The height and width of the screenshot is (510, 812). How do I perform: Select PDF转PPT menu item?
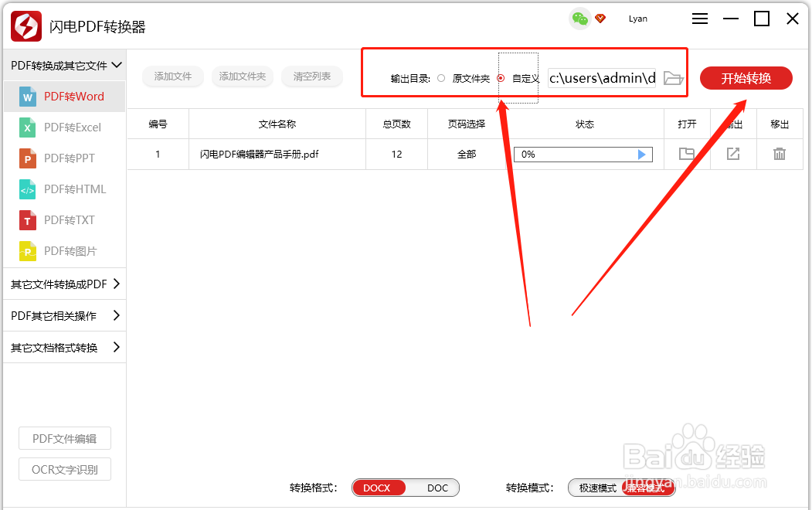tap(65, 158)
